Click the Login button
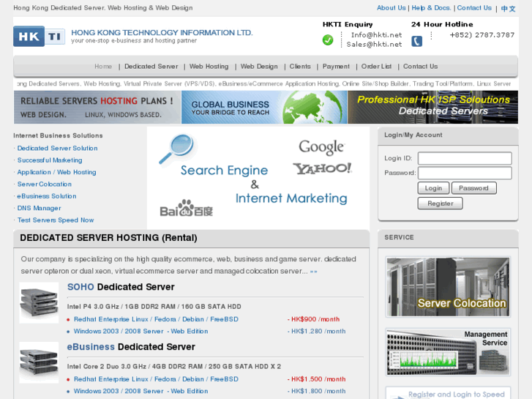532x399 pixels. point(433,188)
